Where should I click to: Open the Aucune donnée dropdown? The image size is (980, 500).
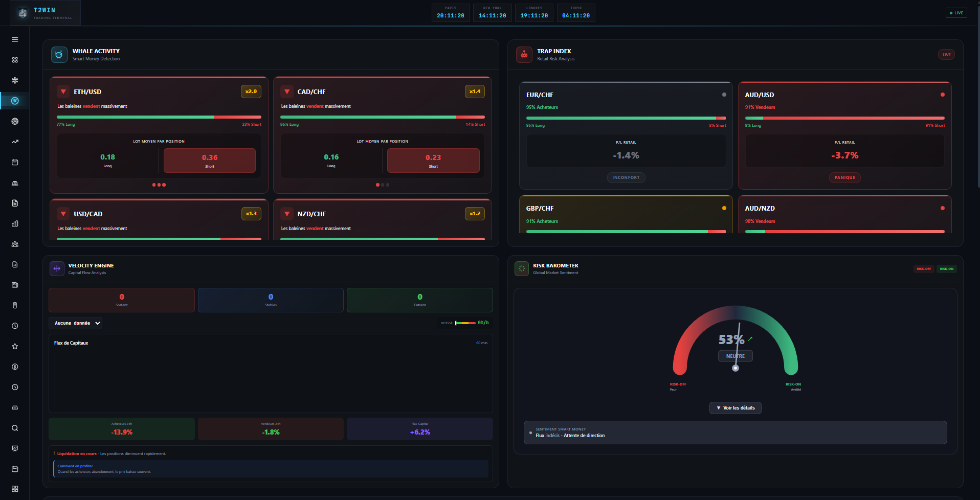tap(75, 323)
